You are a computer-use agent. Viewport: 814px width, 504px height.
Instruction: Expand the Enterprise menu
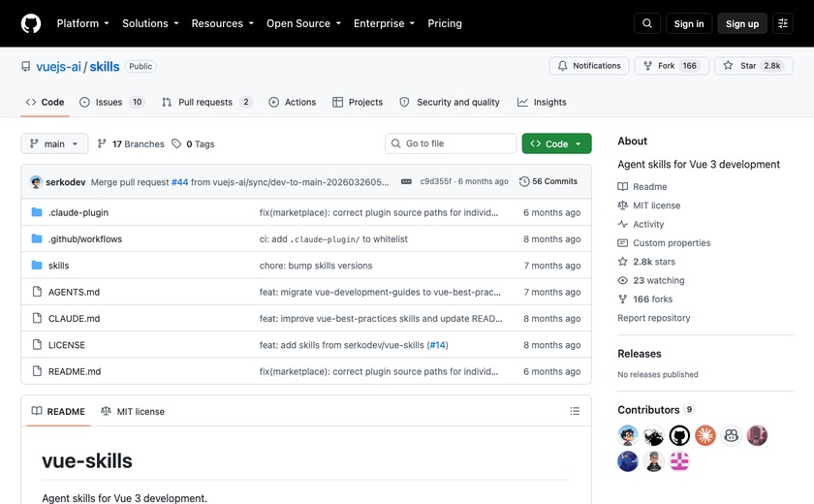pos(384,23)
